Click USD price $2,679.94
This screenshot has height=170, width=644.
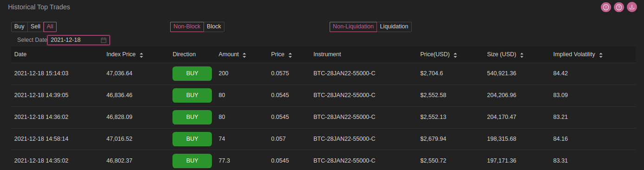(x=433, y=139)
